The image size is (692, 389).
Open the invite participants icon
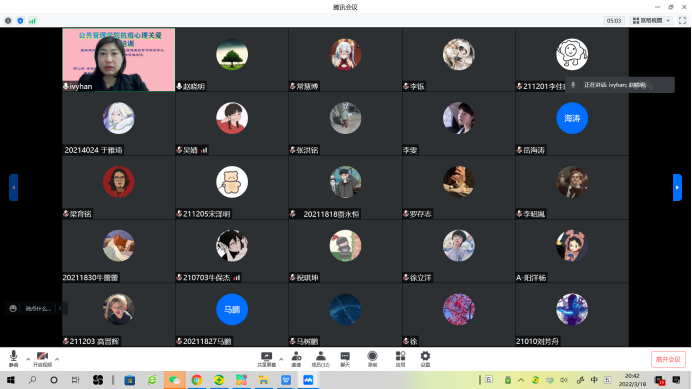point(297,359)
